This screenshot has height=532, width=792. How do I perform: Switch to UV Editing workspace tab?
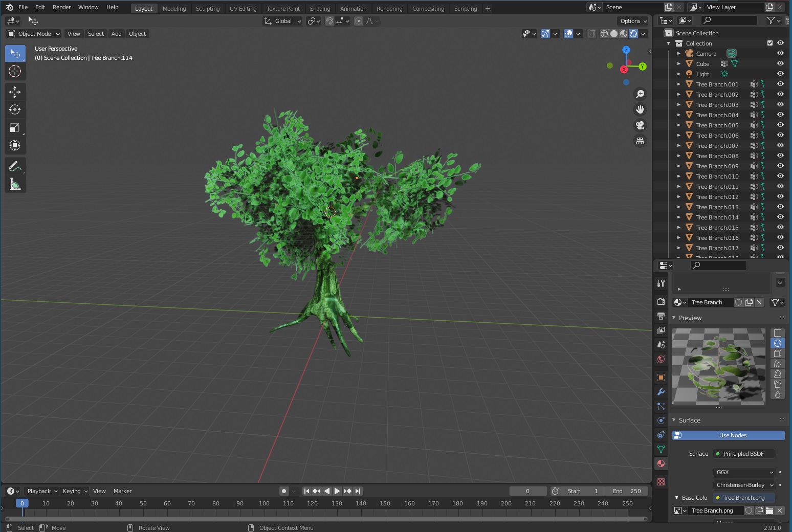(x=243, y=9)
